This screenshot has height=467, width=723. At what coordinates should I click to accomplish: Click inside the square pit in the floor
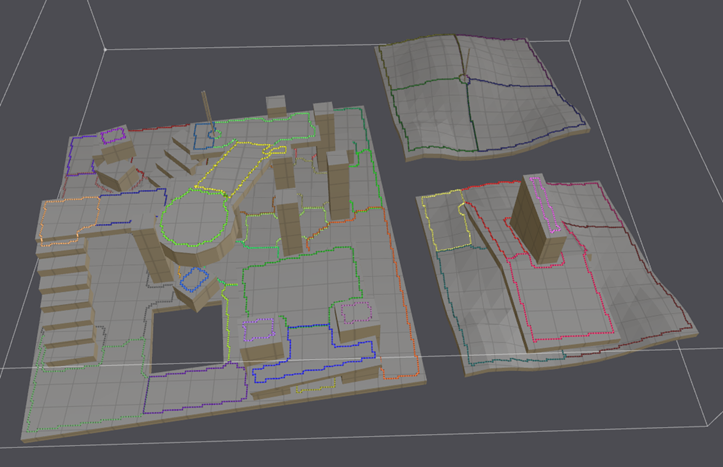184,340
